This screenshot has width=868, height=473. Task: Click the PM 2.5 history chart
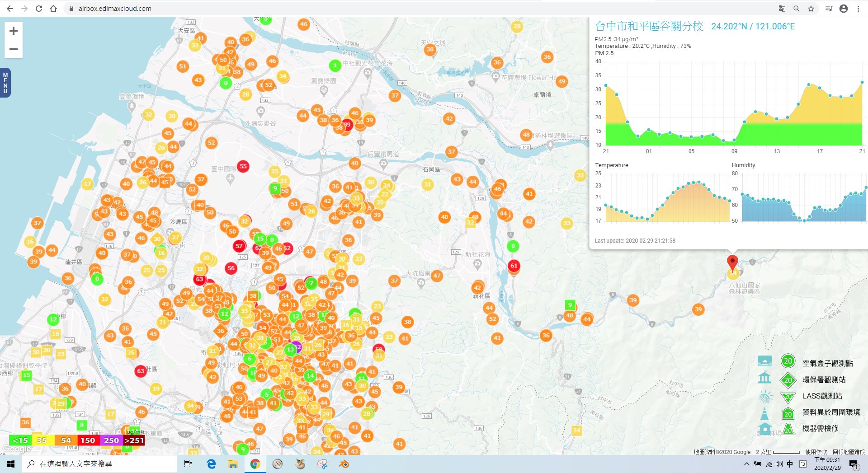[734, 103]
